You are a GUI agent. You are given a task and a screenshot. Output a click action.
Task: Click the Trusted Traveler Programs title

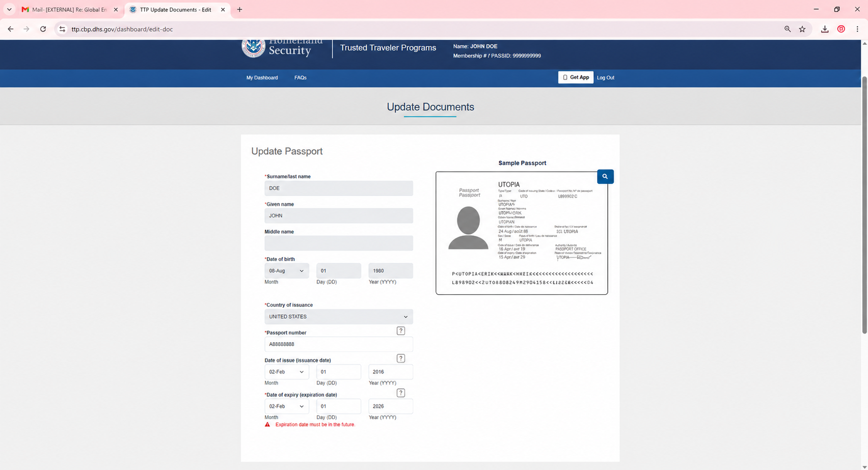[x=388, y=48]
